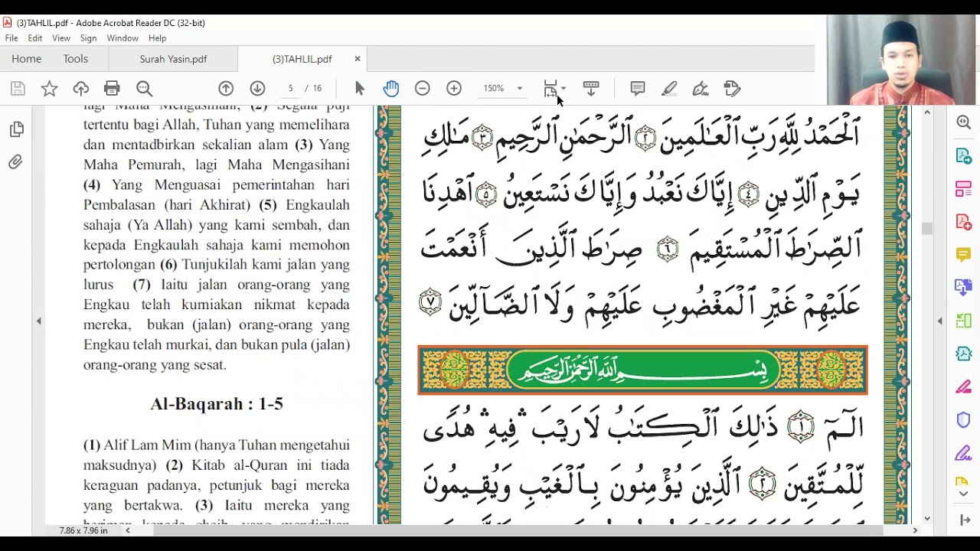Image resolution: width=980 pixels, height=551 pixels.
Task: Open the Sign menu
Action: (88, 38)
